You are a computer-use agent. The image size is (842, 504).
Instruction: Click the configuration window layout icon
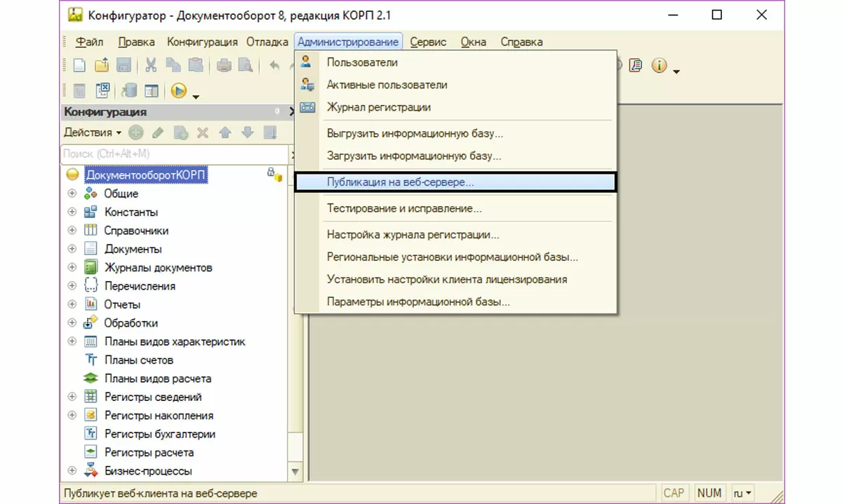(152, 90)
